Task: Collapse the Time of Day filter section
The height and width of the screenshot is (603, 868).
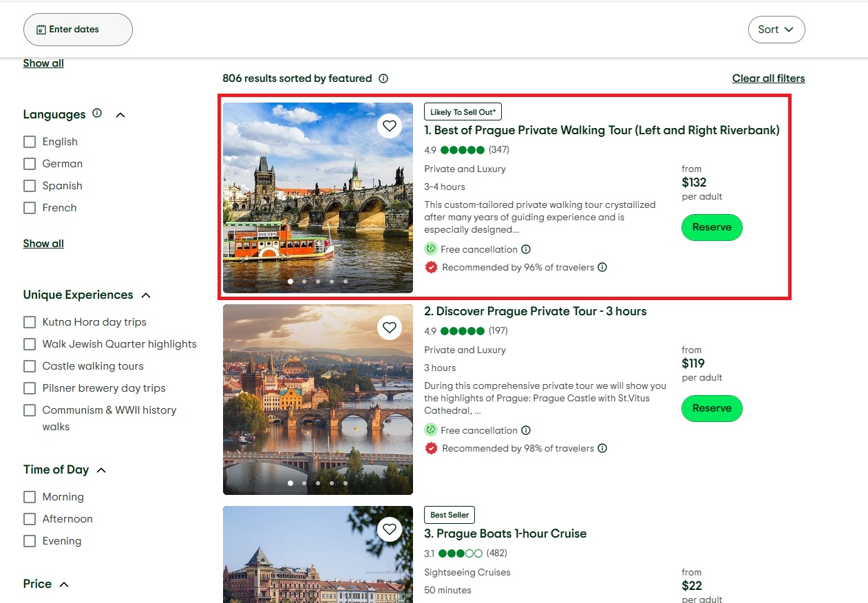Action: [x=101, y=470]
